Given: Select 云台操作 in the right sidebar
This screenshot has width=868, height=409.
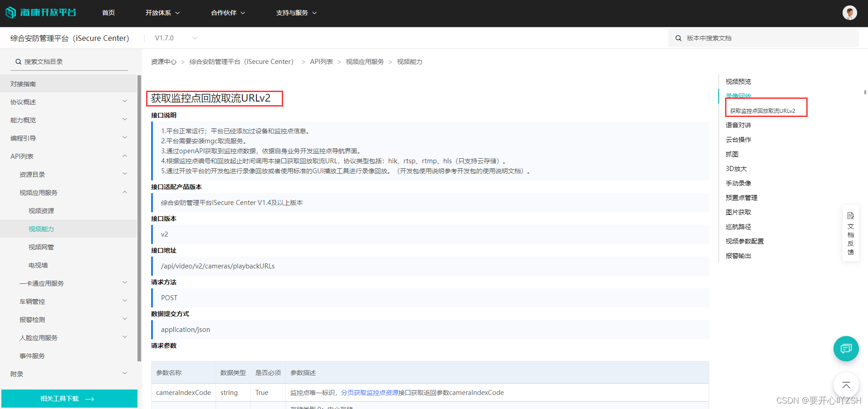Looking at the screenshot, I should pyautogui.click(x=738, y=139).
